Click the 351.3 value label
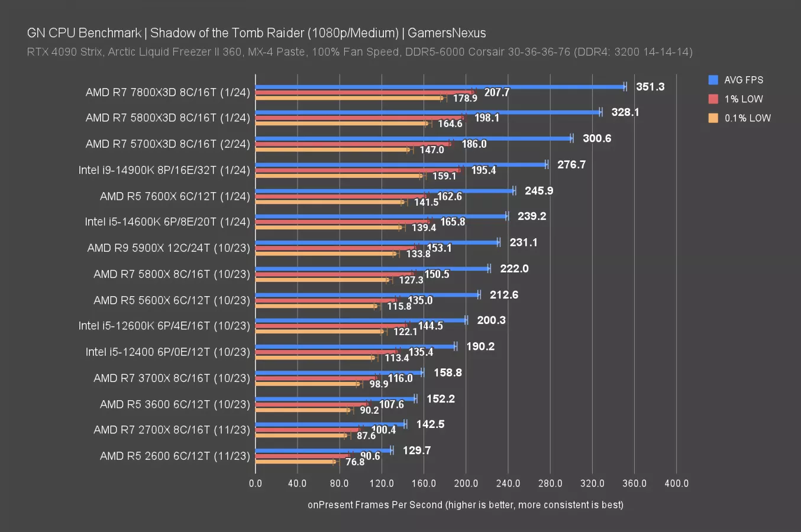Viewport: 801px width, 532px height. pos(649,86)
